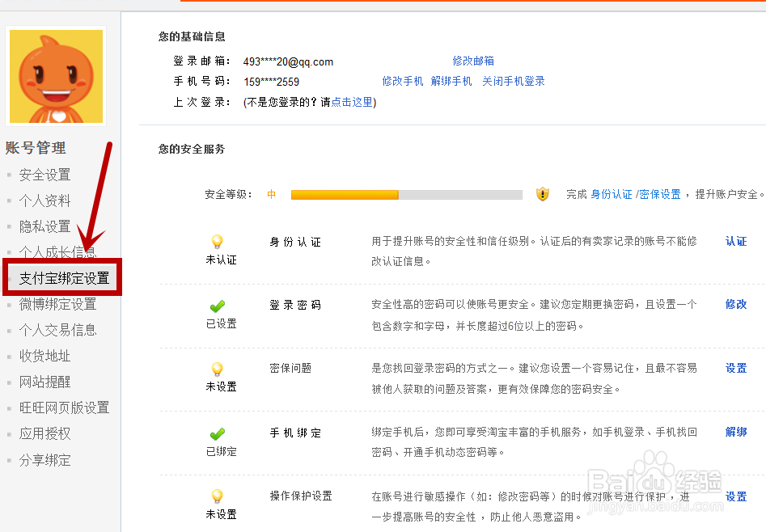Click the 解绑手机 link
Image resolution: width=766 pixels, height=532 pixels.
(x=452, y=81)
